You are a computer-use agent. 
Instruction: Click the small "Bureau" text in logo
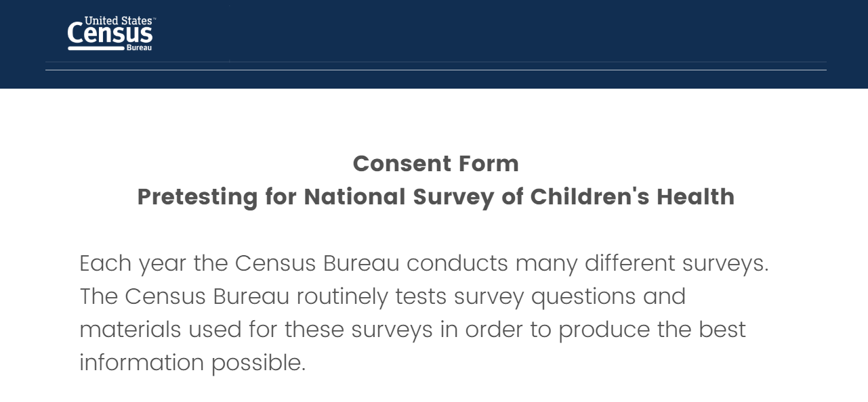[x=140, y=47]
